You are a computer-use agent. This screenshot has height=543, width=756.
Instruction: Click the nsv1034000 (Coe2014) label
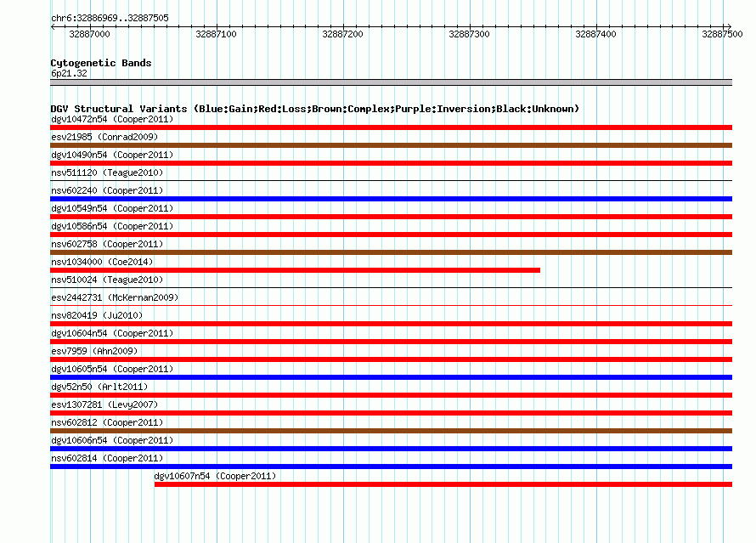coord(102,262)
